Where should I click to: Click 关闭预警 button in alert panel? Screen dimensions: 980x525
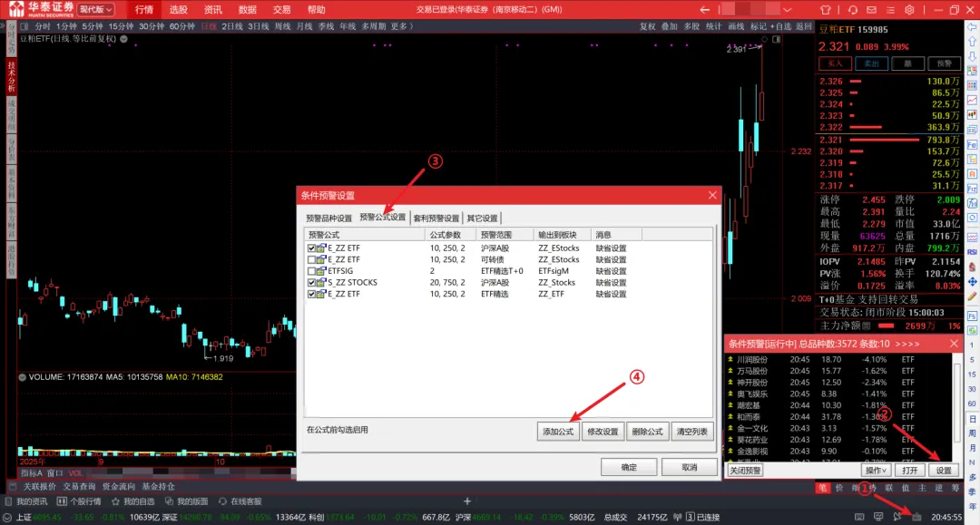pos(746,470)
